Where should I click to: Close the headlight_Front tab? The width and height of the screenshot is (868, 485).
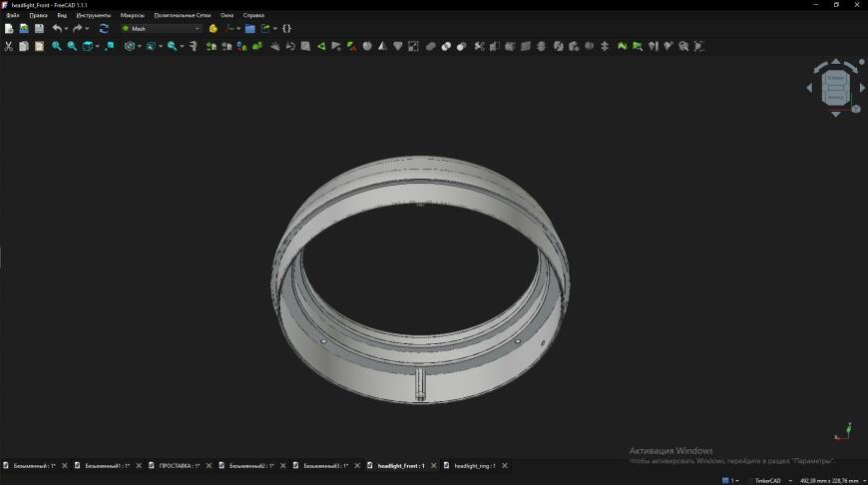point(433,466)
